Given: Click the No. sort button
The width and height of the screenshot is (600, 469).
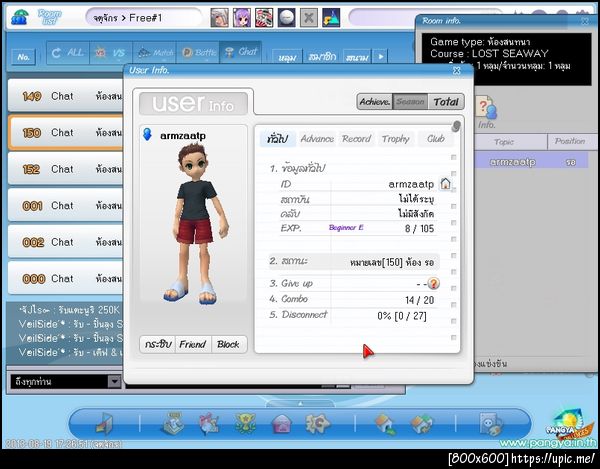Looking at the screenshot, I should click(23, 57).
